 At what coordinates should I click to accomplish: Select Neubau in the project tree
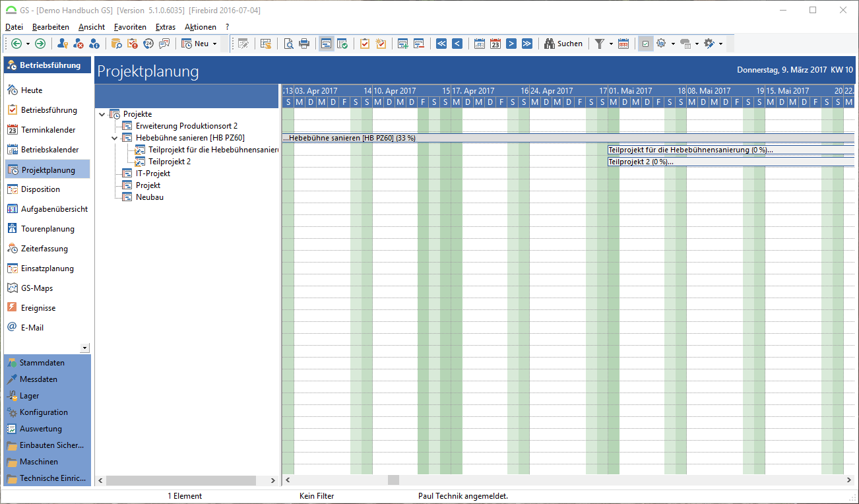(150, 197)
